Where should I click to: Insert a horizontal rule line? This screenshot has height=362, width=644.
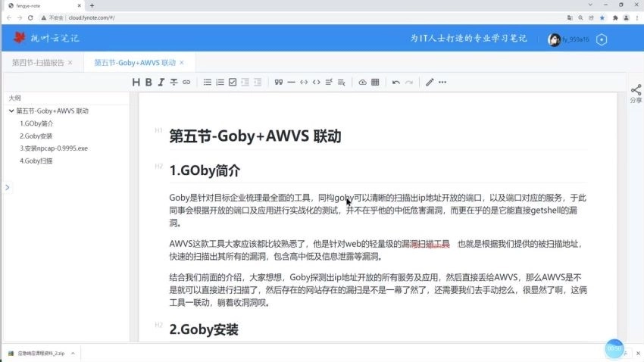pos(291,82)
